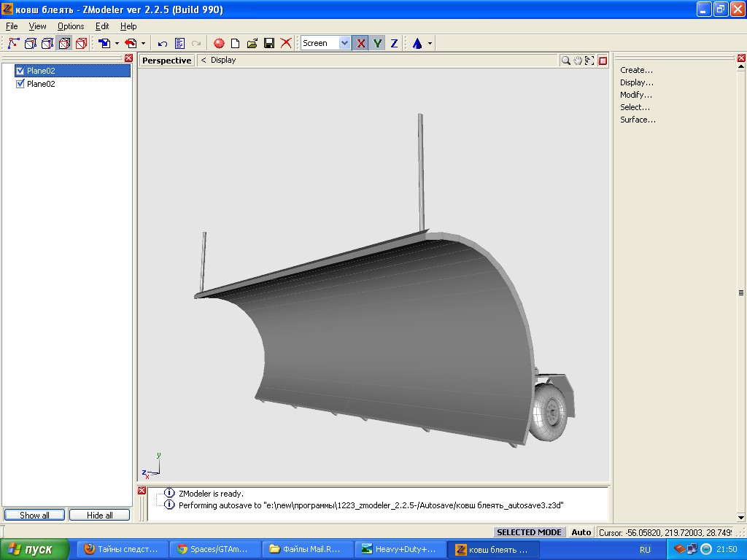Open the Perspective view tab
The image size is (747, 560).
[166, 61]
